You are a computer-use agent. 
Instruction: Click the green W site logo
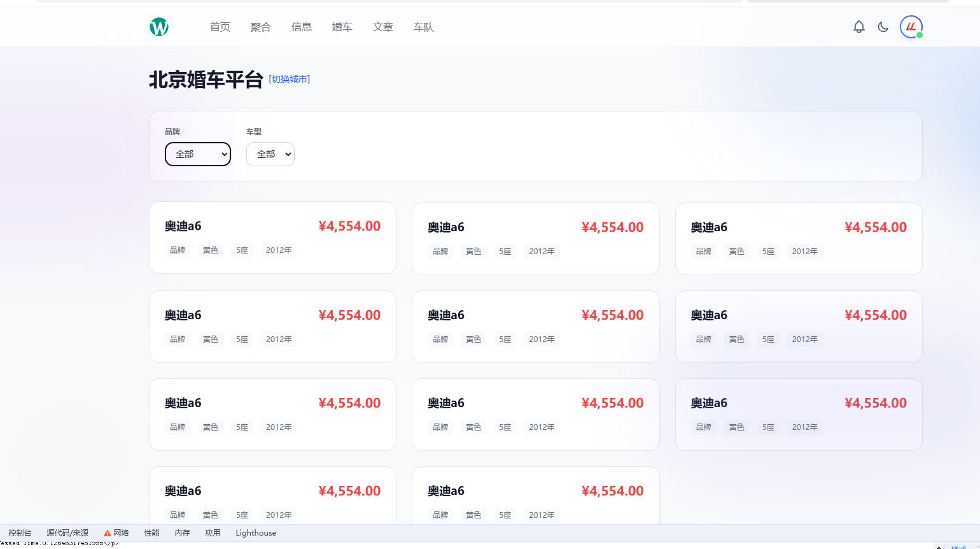pyautogui.click(x=159, y=27)
